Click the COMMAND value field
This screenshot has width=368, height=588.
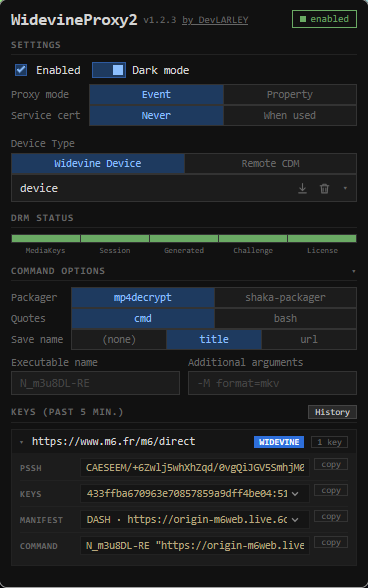(x=195, y=546)
